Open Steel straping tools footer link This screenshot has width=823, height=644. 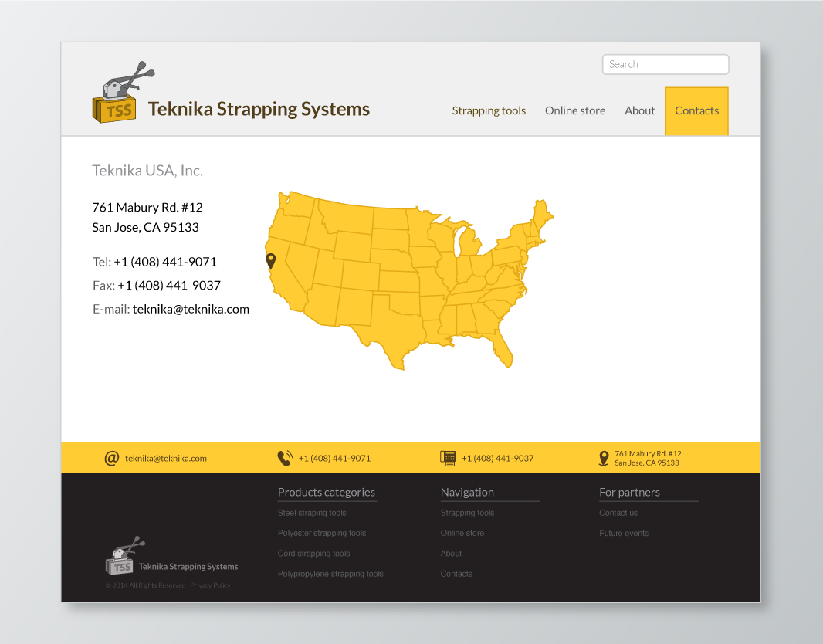coord(312,513)
